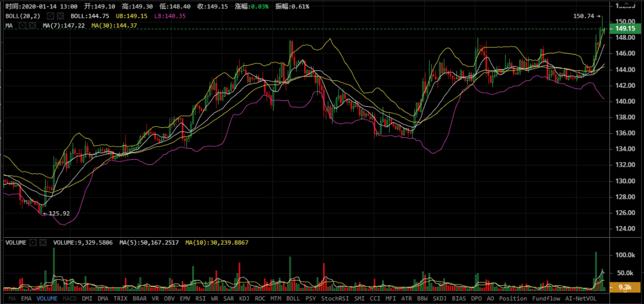644x304 pixels.
Task: Open MA indicator settings gear
Action: (23, 25)
